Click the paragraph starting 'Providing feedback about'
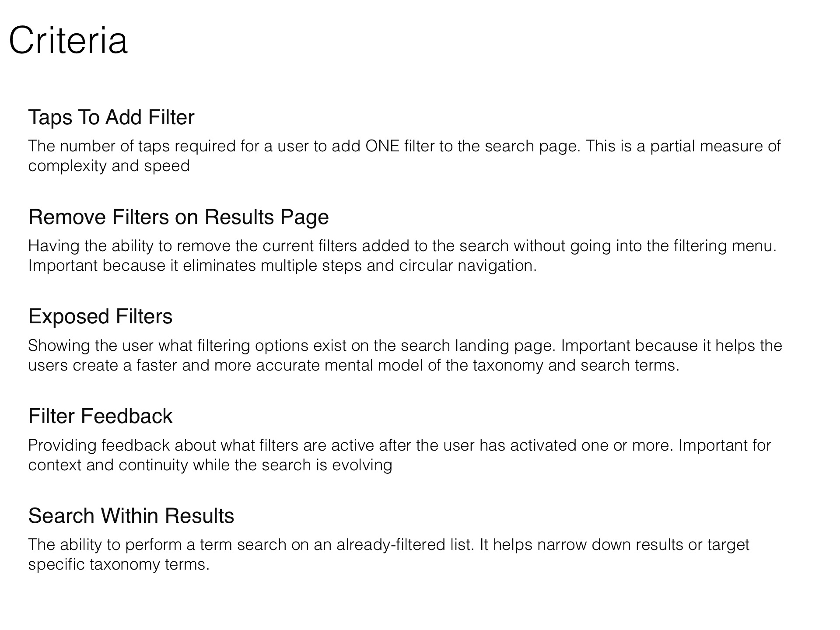This screenshot has height=630, width=840. click(x=399, y=455)
